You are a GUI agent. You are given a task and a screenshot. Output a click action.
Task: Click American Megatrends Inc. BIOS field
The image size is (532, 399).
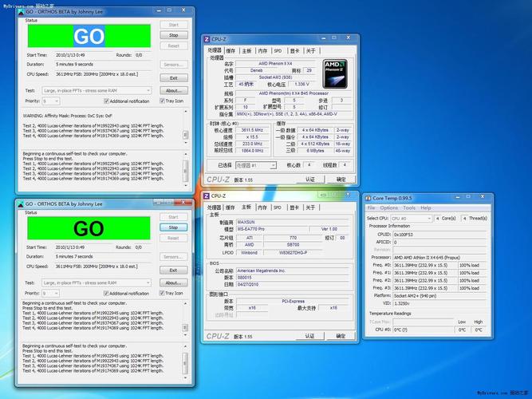click(293, 271)
